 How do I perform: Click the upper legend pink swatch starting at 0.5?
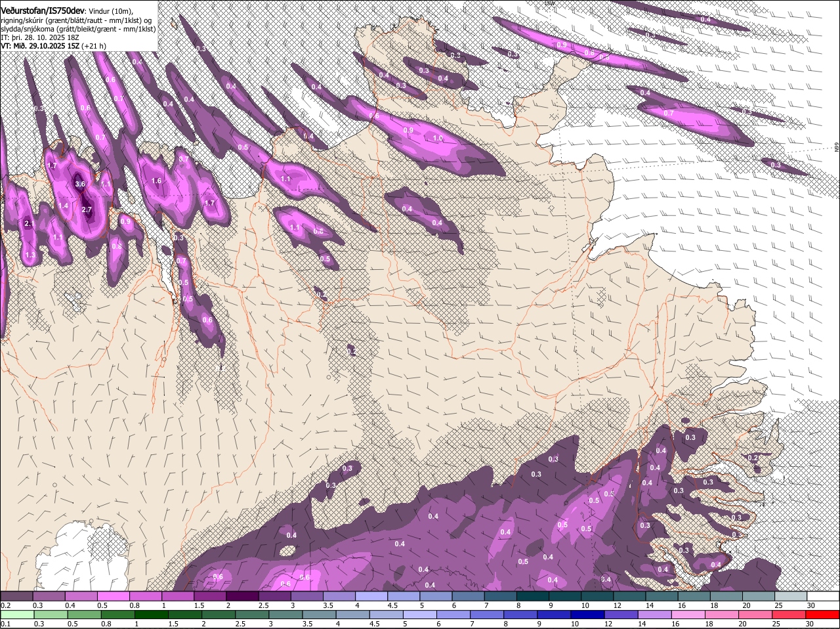pyautogui.click(x=113, y=596)
